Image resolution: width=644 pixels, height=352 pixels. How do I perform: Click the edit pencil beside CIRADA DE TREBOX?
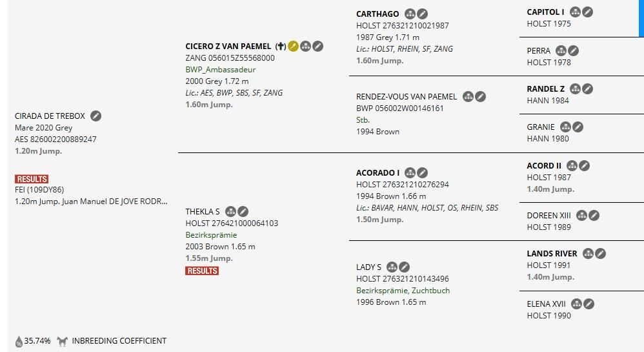coord(96,116)
